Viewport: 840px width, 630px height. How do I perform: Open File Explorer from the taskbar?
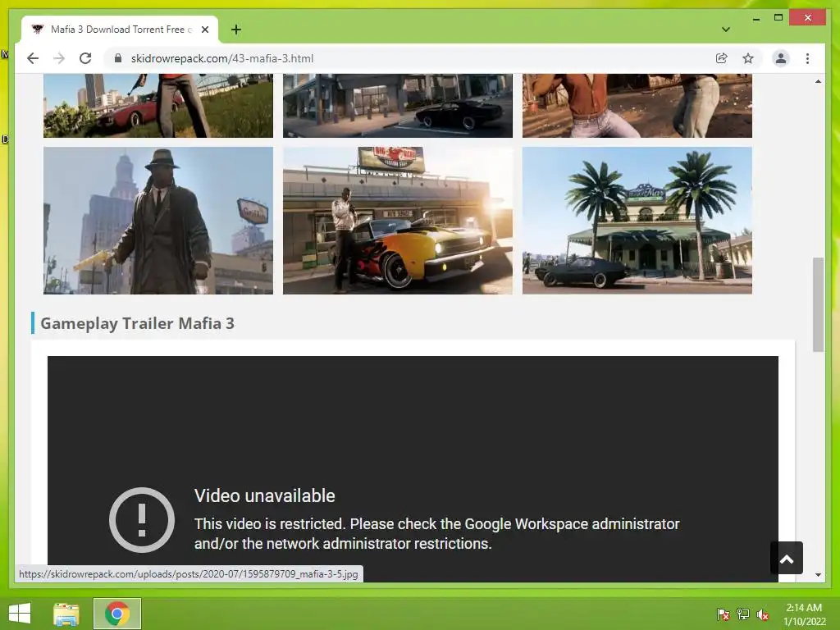click(x=66, y=614)
